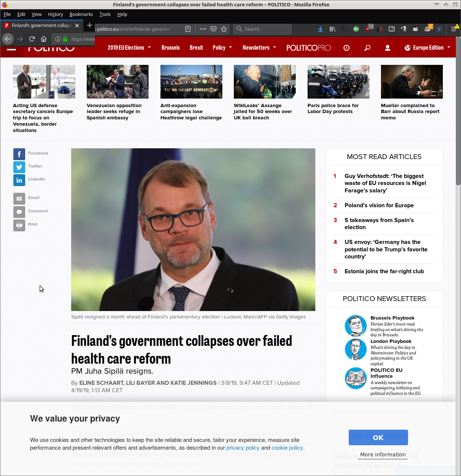The image size is (461, 476).
Task: Open Mueller complained to Barr thumbnail
Action: [412, 82]
